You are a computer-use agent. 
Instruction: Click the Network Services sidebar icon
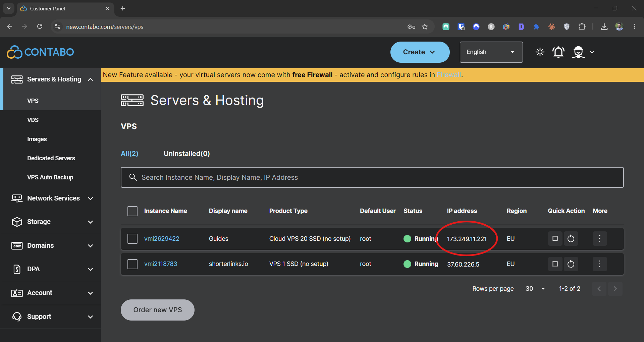coord(17,198)
